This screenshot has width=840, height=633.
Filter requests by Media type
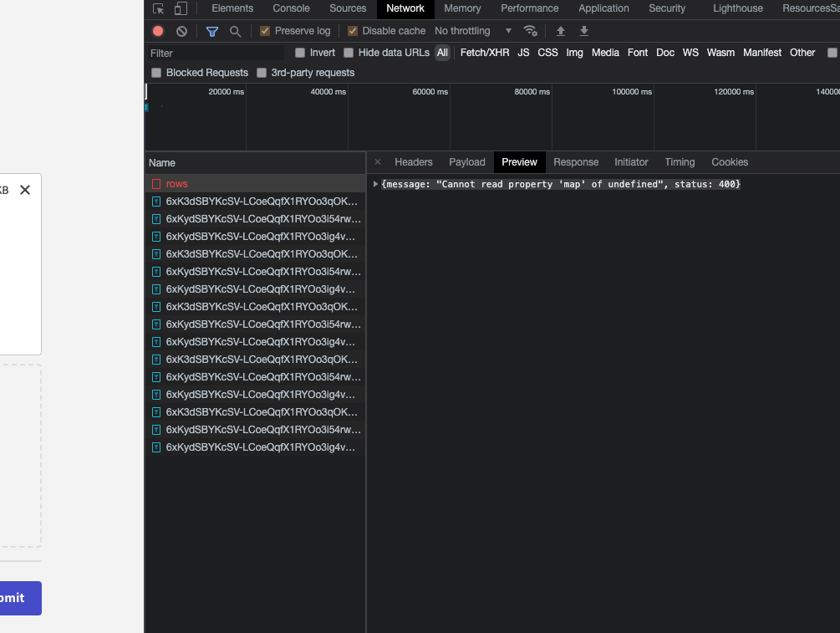pyautogui.click(x=605, y=53)
